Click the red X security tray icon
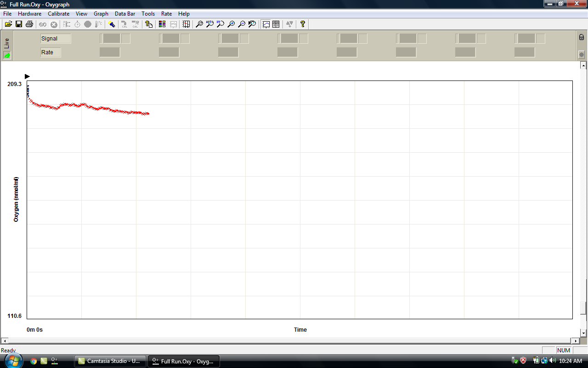Image resolution: width=588 pixels, height=368 pixels. coord(523,361)
